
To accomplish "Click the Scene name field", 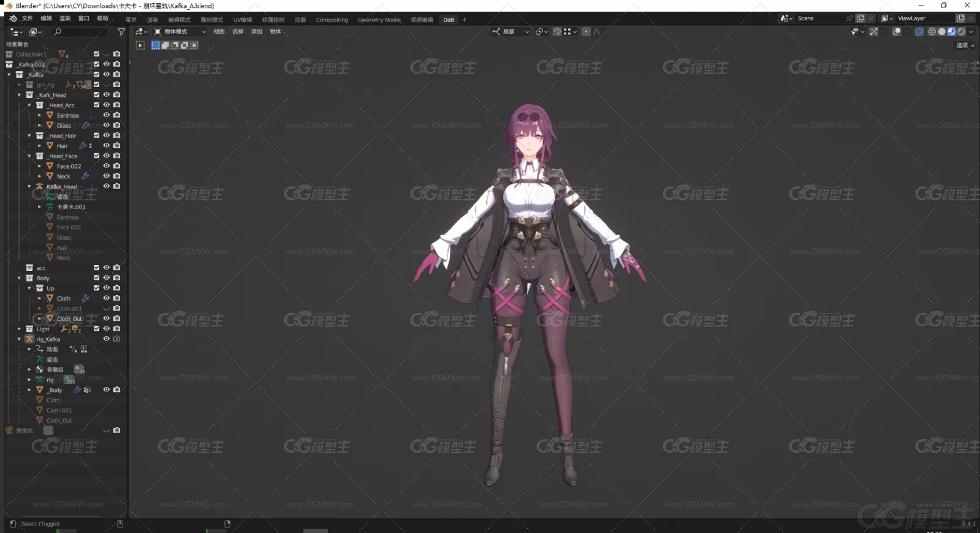I will [821, 18].
